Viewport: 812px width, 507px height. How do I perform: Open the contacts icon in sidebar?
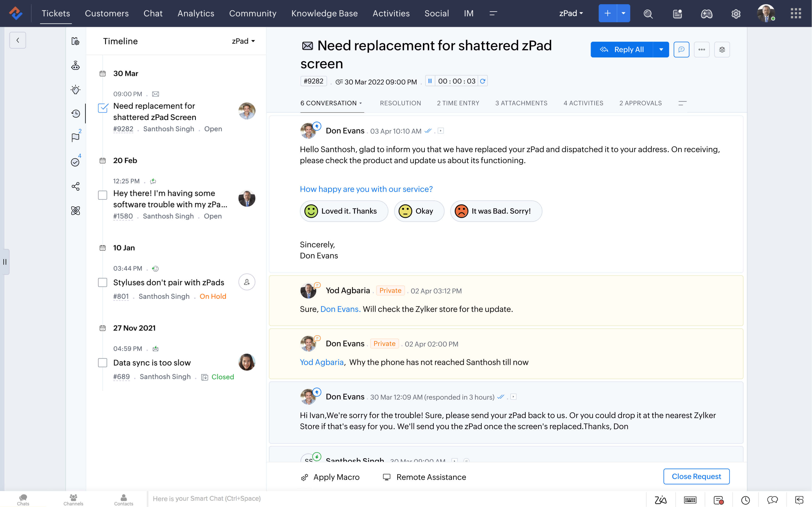[123, 498]
